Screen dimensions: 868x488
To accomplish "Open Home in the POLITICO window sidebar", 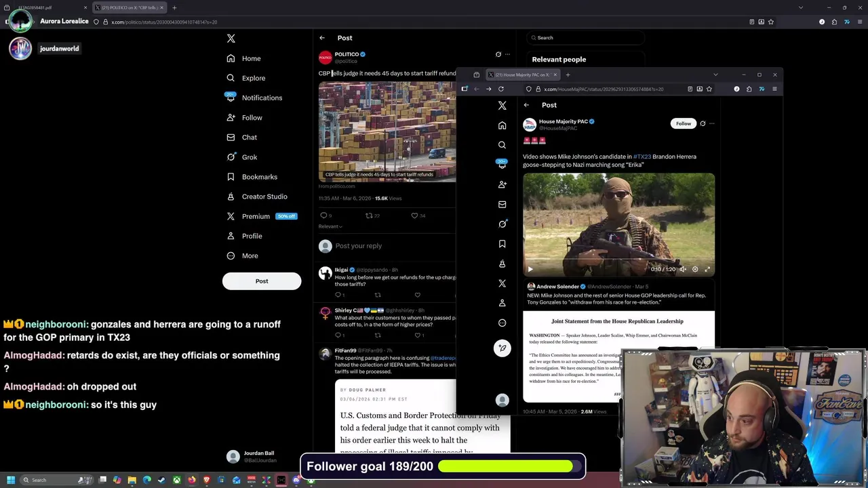I will pyautogui.click(x=244, y=58).
